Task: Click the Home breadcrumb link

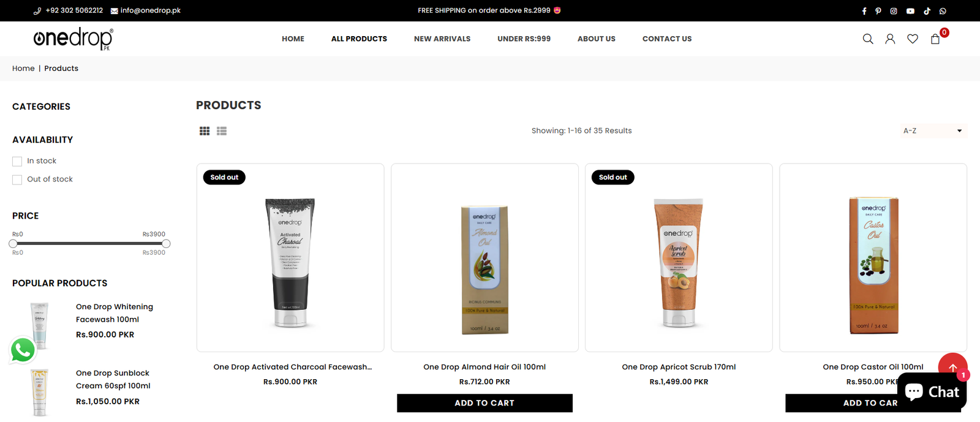Action: pyautogui.click(x=23, y=69)
